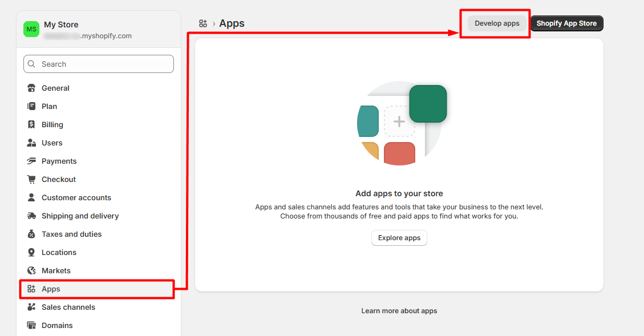Select Taxes and duties in sidebar
The width and height of the screenshot is (644, 336).
click(x=71, y=234)
